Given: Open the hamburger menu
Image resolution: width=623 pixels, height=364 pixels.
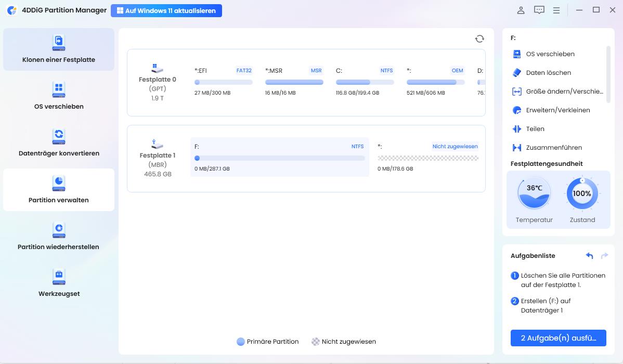Looking at the screenshot, I should point(556,10).
